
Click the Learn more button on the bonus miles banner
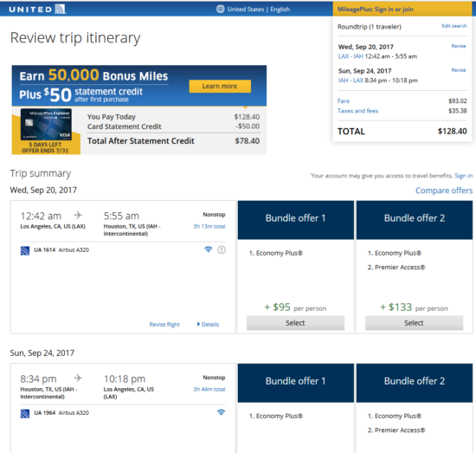click(x=220, y=87)
